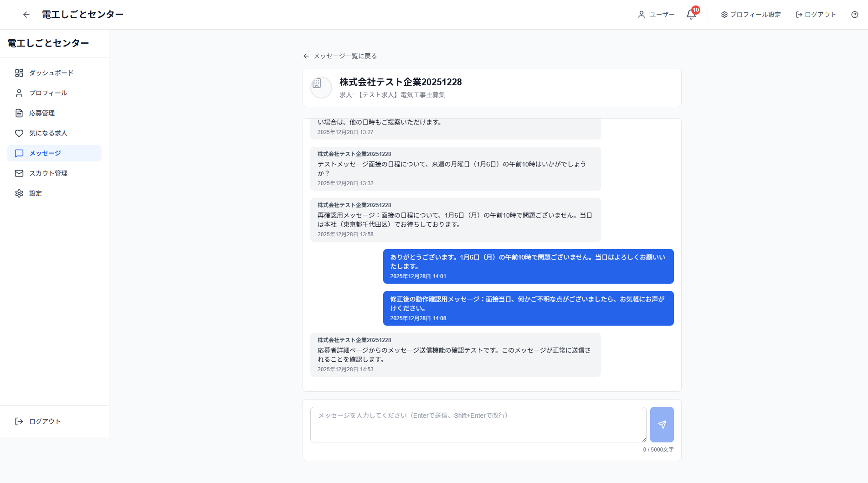This screenshot has width=868, height=483.
Task: Open スカウト管理 via the envelope icon
Action: tap(19, 173)
